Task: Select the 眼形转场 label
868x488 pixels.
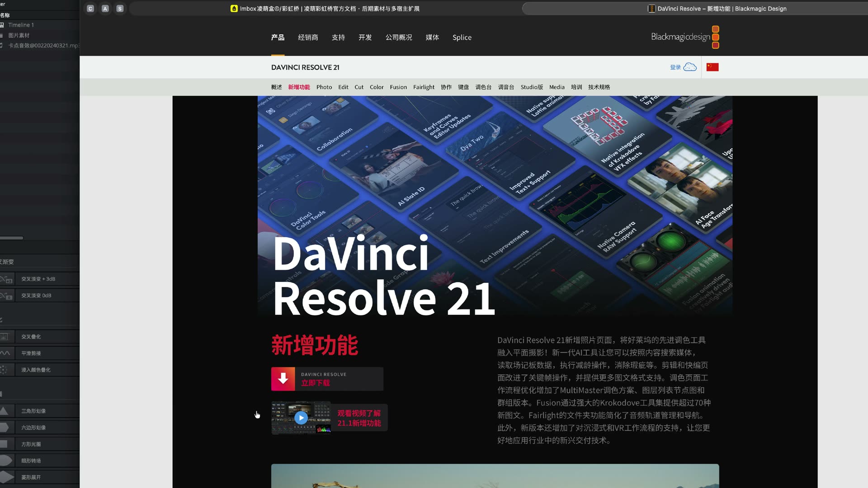Action: tap(31, 460)
